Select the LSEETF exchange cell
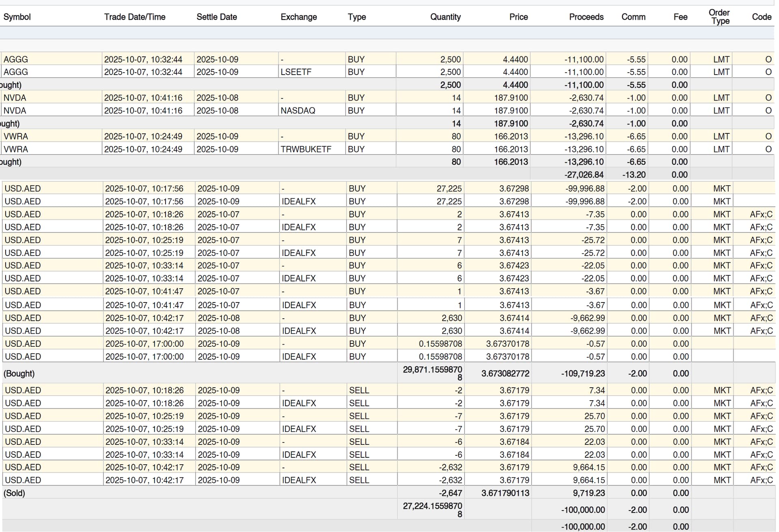Image resolution: width=779 pixels, height=532 pixels. pos(296,72)
